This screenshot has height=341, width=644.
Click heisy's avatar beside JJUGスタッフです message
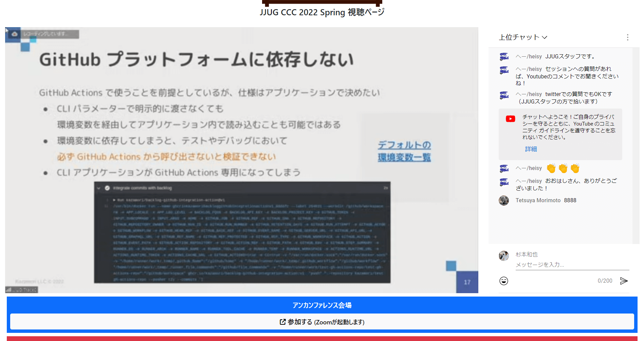pyautogui.click(x=504, y=57)
